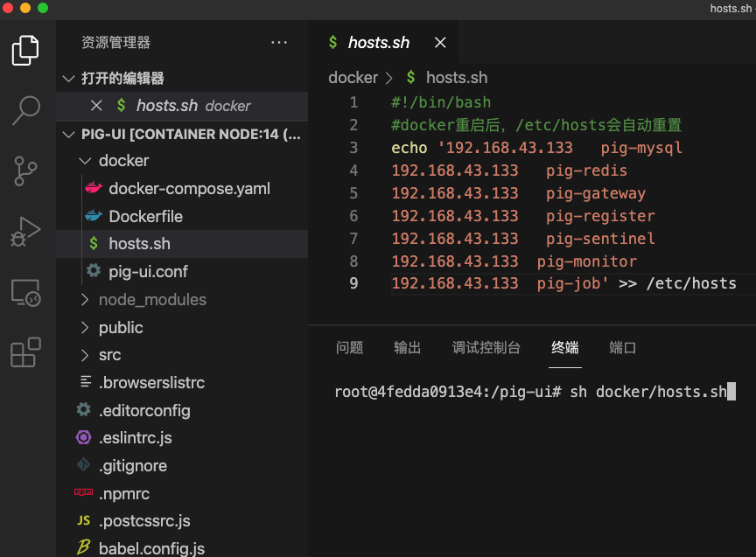
Task: Collapse the PIG-UI workspace folder section
Action: [x=69, y=134]
